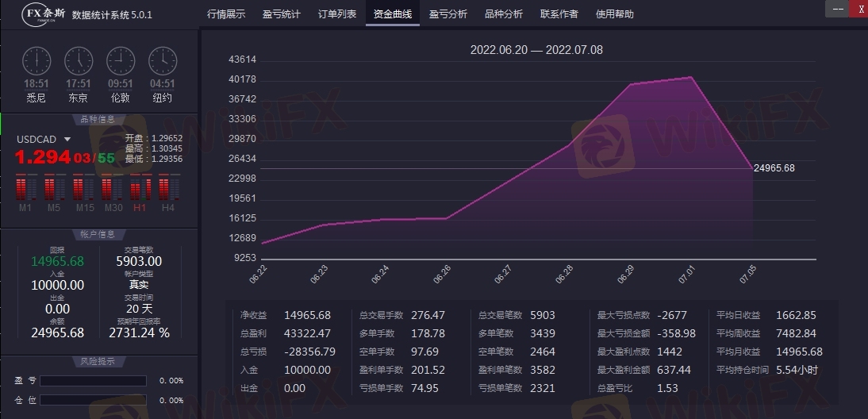This screenshot has width=868, height=419.
Task: Open 联系作者 to contact the author
Action: coord(559,14)
